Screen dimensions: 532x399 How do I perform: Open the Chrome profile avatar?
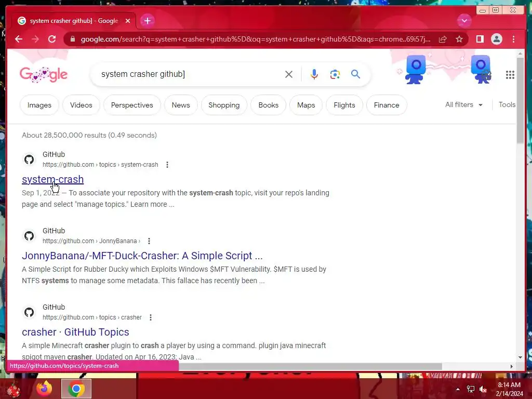pyautogui.click(x=496, y=39)
